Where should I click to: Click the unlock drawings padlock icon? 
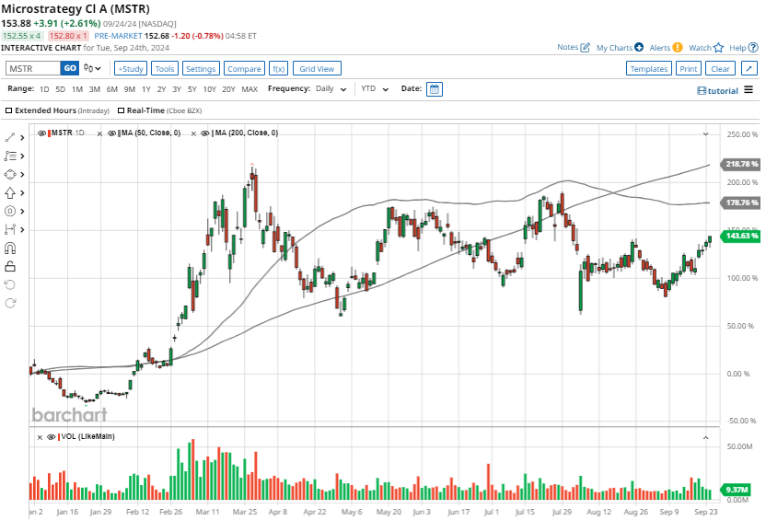coord(11,266)
